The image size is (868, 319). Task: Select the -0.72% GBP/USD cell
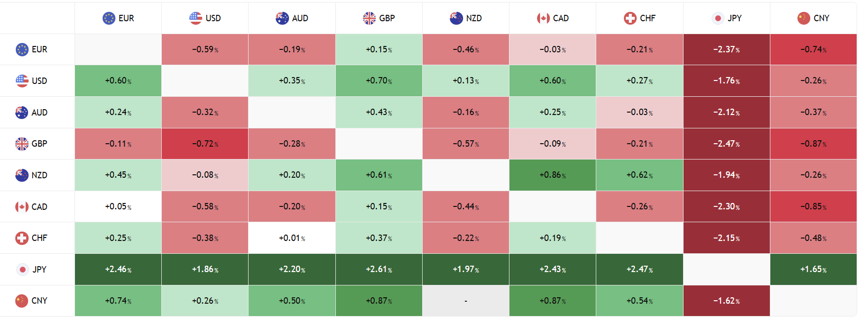[x=205, y=144]
